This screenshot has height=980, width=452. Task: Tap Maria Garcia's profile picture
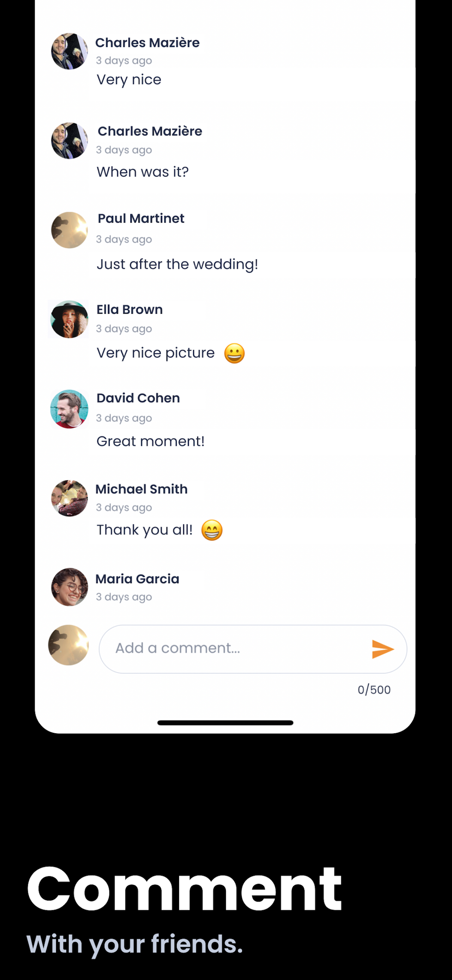pos(70,587)
